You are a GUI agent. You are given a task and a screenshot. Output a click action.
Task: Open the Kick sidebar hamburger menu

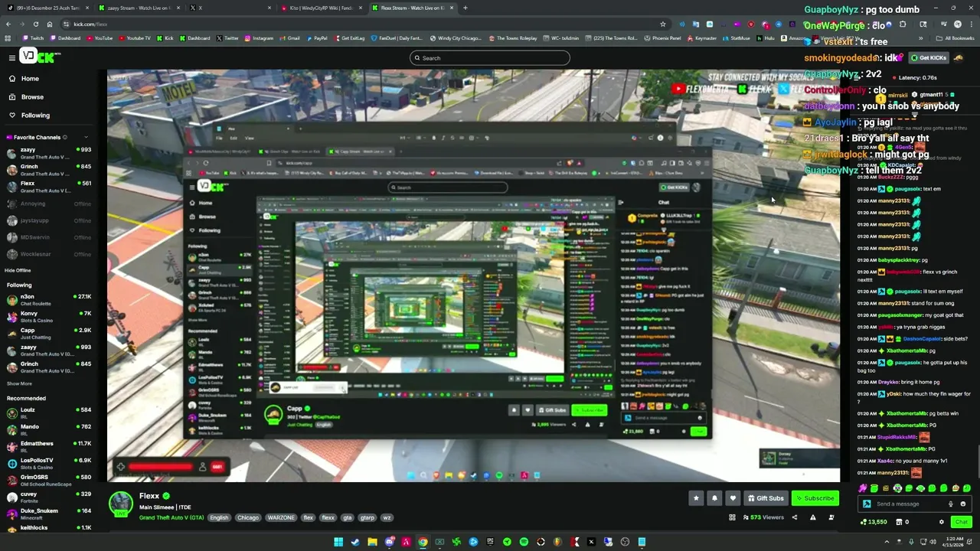(11, 57)
